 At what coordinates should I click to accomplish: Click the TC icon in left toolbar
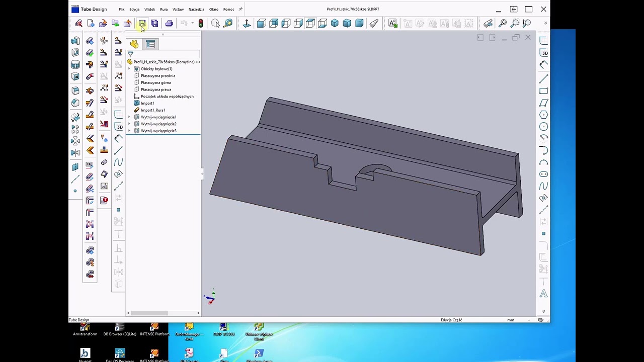[x=90, y=164]
